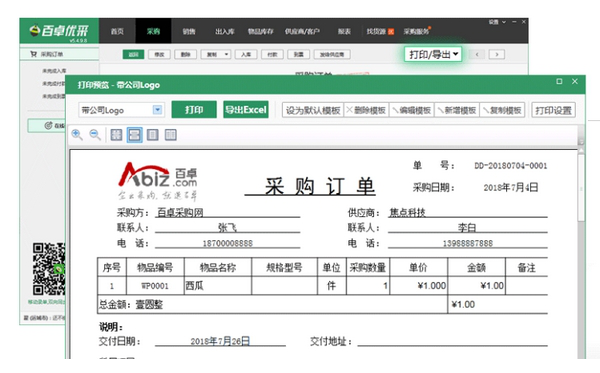The height and width of the screenshot is (373, 600).
Task: Click the QR code in main window sidebar
Action: point(49,269)
